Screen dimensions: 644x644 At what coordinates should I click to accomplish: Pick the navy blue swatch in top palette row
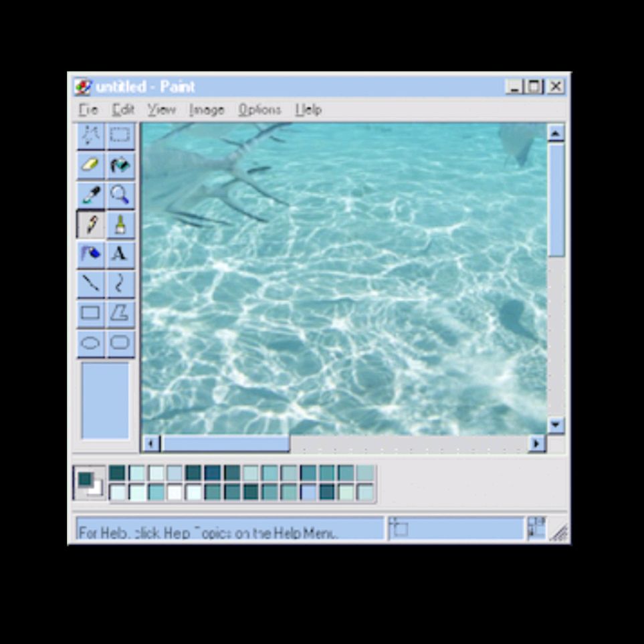click(213, 473)
